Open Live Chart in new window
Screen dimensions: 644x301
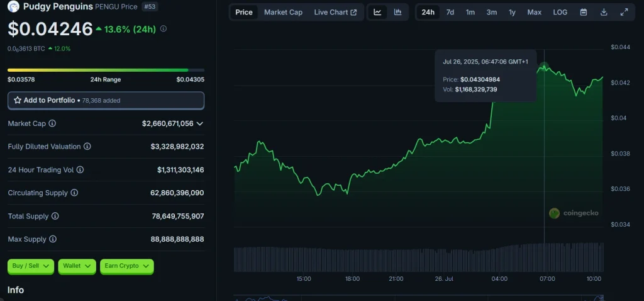point(336,13)
